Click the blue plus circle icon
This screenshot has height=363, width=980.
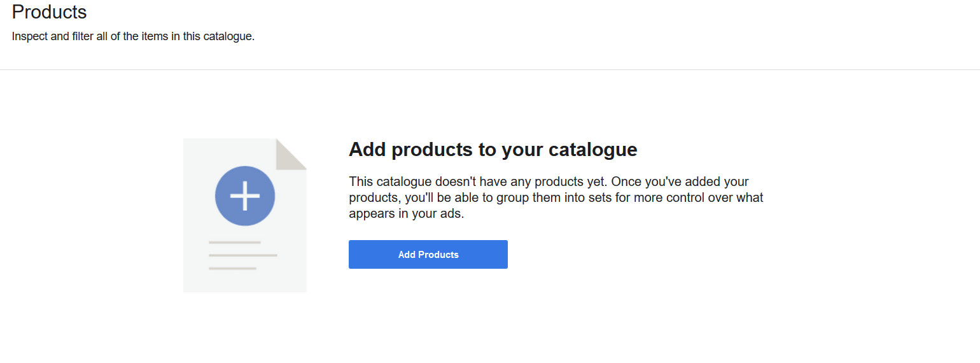coord(245,196)
